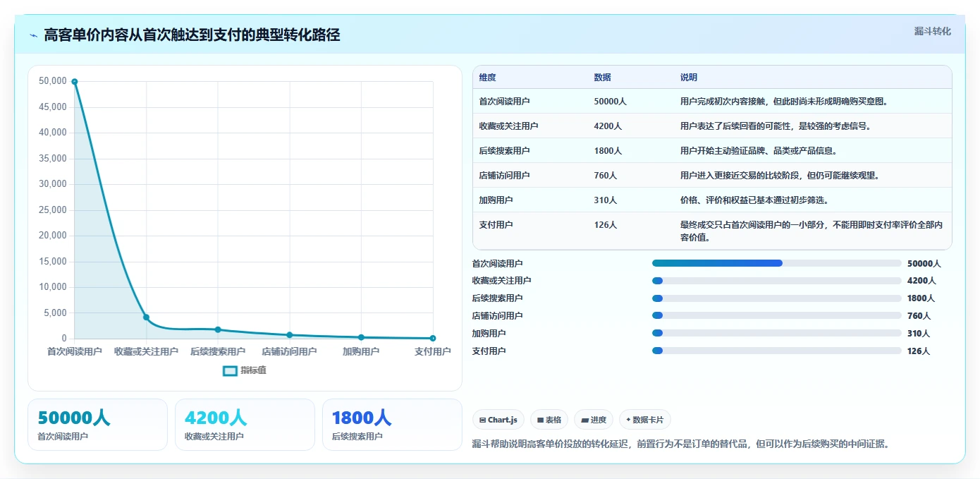This screenshot has height=479, width=980.
Task: Click the 310人 value beside the progress bar
Action: click(x=919, y=334)
